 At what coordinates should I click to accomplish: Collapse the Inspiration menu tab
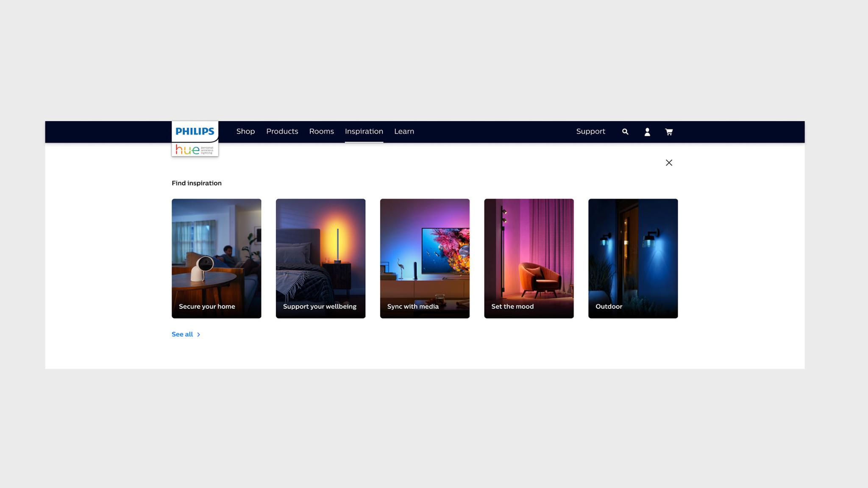click(x=364, y=131)
